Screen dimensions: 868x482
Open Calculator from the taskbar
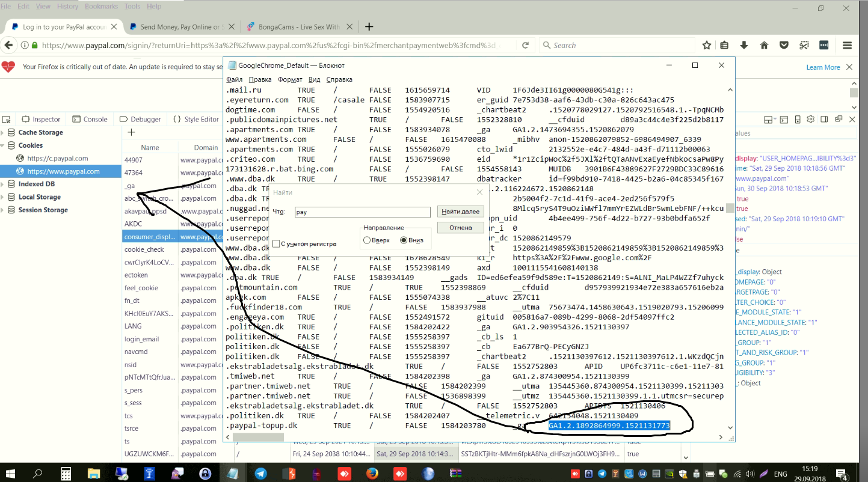(x=67, y=473)
